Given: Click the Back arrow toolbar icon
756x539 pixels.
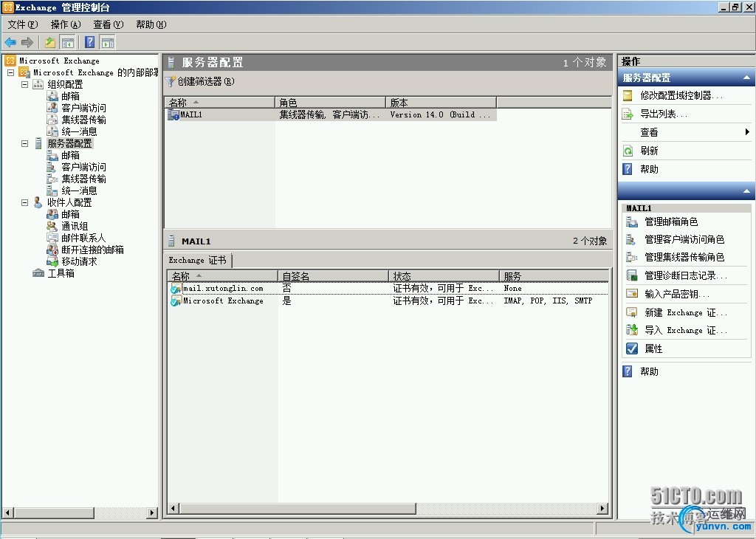Looking at the screenshot, I should [10, 42].
